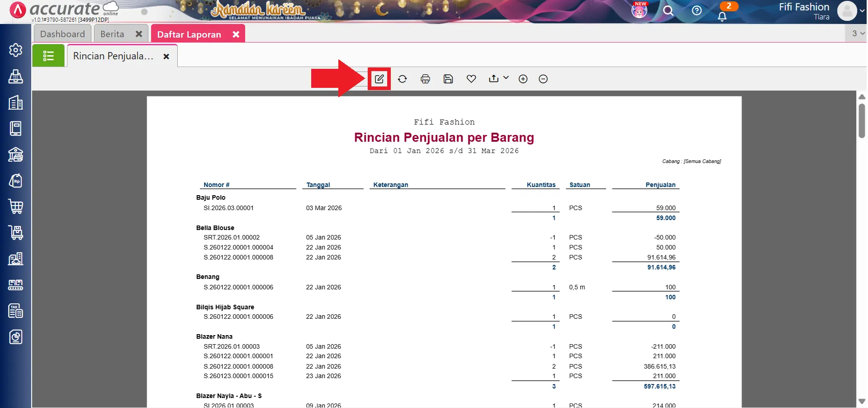Open the tax calculator sidebar icon
The width and height of the screenshot is (868, 408).
click(x=16, y=311)
